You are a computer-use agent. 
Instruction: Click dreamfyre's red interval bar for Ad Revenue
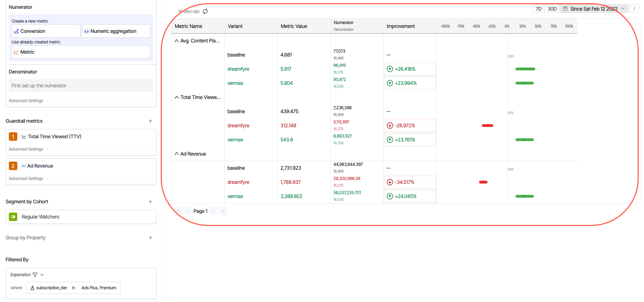(x=483, y=182)
